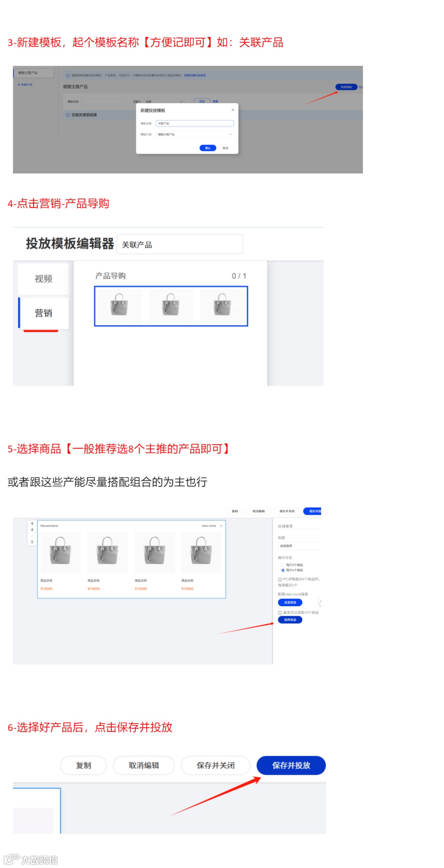Click the view more link in Recommend module

pyautogui.click(x=209, y=526)
